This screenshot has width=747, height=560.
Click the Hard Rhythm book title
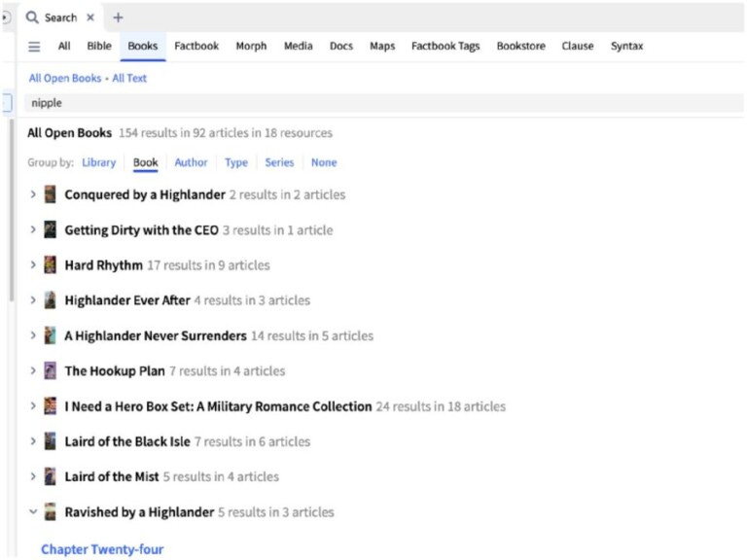coord(104,265)
